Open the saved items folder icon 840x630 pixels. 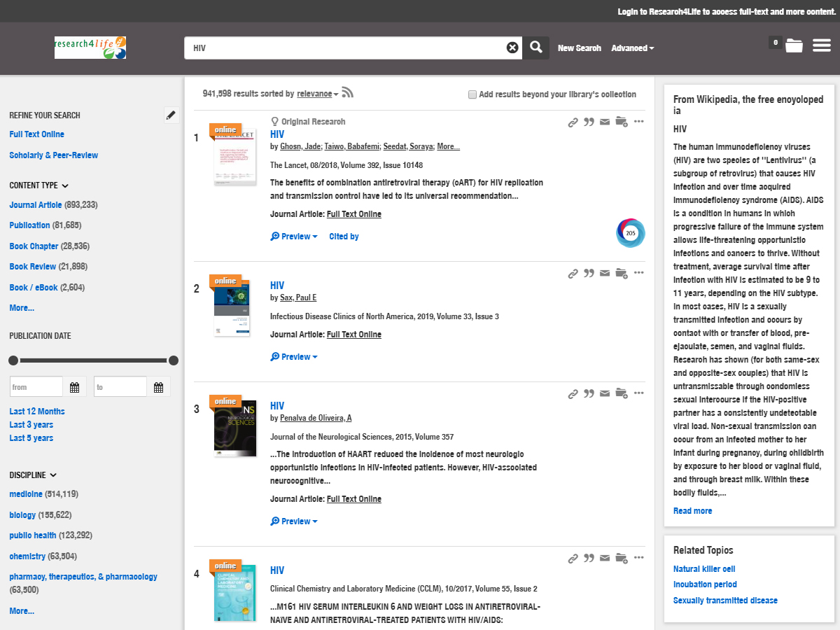click(794, 45)
